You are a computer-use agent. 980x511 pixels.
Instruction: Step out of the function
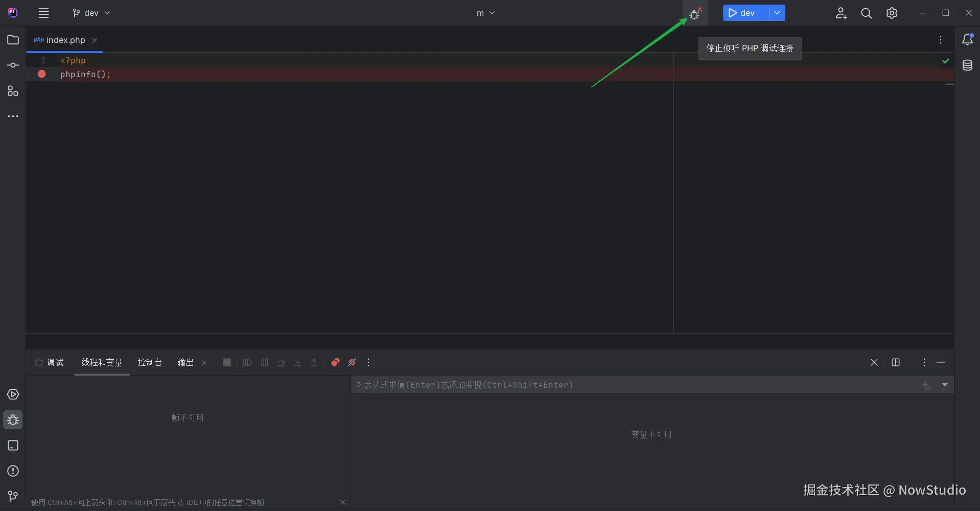[314, 362]
